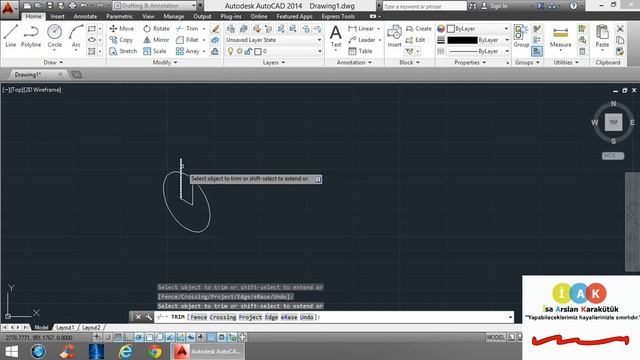Image resolution: width=640 pixels, height=360 pixels.
Task: Open the Layout1 tab
Action: (65, 327)
